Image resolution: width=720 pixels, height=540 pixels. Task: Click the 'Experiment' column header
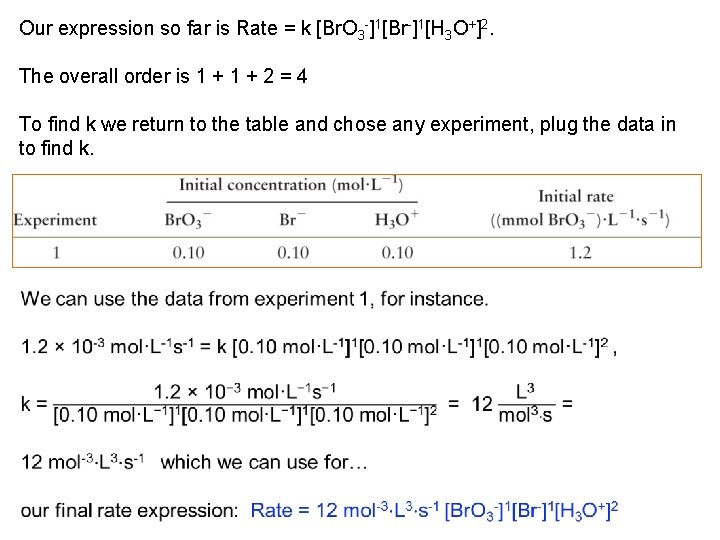coord(56,220)
